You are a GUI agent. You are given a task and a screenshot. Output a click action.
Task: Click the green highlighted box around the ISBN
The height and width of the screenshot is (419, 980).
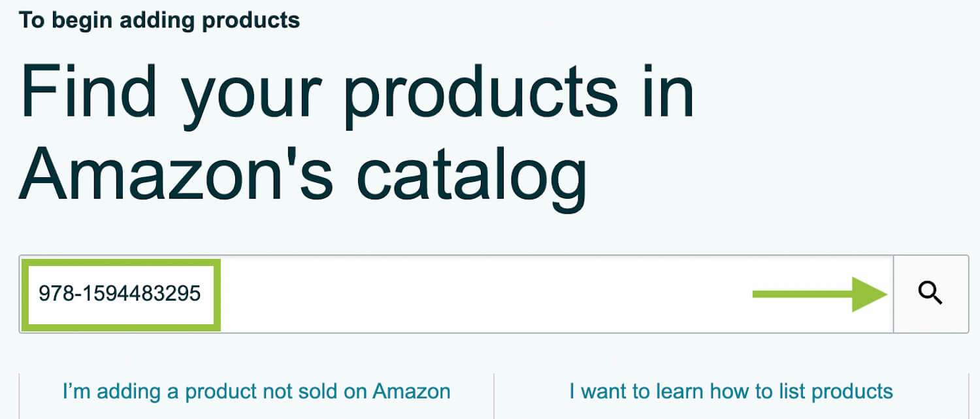pos(121,294)
